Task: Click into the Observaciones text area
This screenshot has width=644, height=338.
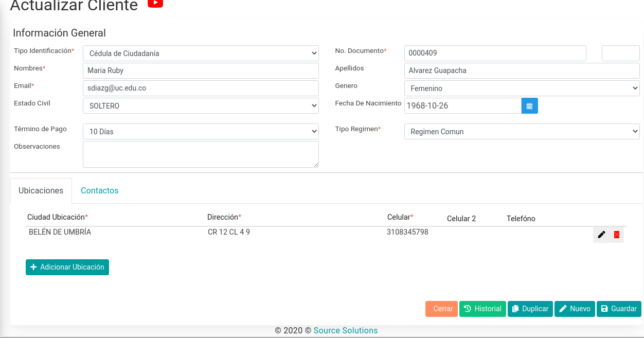Action: [x=201, y=154]
